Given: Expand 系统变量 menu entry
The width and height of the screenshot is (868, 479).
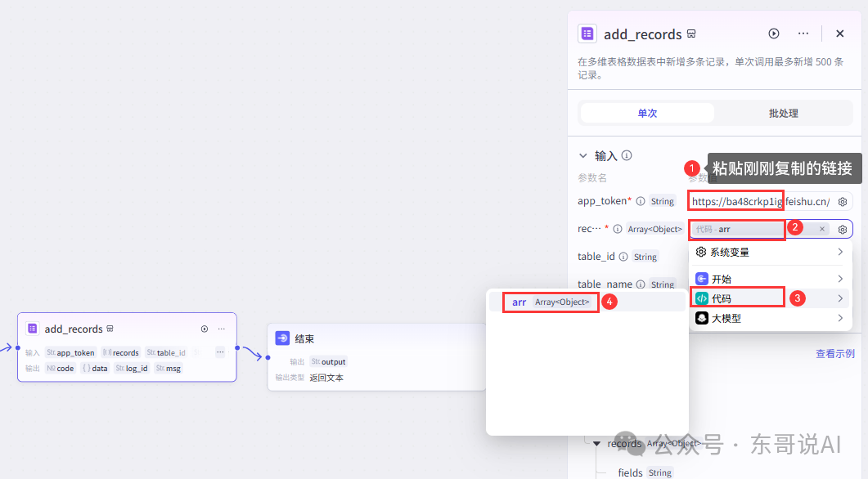Looking at the screenshot, I should coord(770,253).
